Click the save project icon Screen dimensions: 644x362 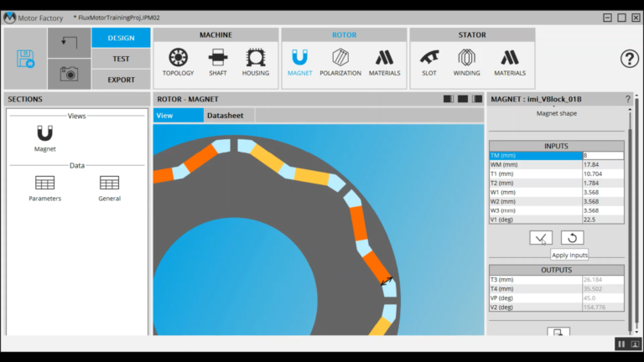[25, 59]
